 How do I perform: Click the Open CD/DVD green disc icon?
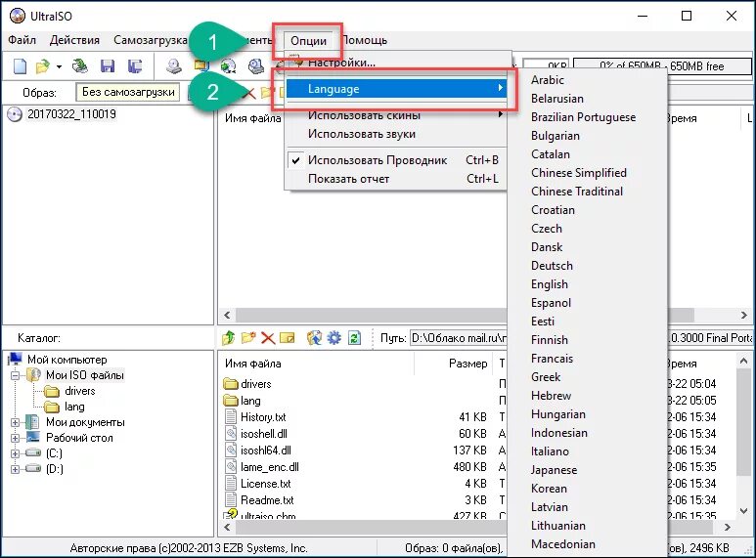[x=80, y=66]
